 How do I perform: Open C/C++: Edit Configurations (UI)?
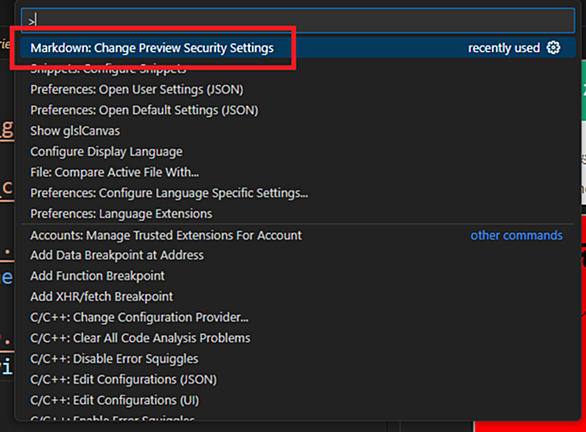(298, 400)
